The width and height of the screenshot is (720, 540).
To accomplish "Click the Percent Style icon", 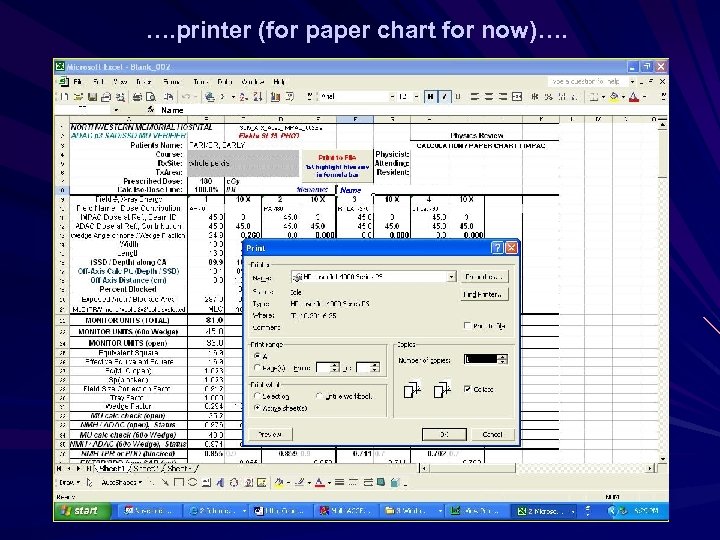I will (x=549, y=97).
